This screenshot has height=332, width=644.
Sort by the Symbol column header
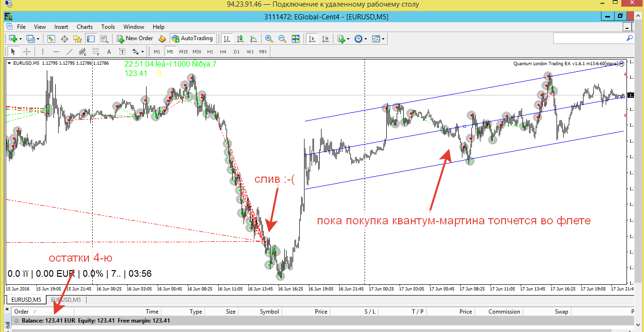[261, 312]
